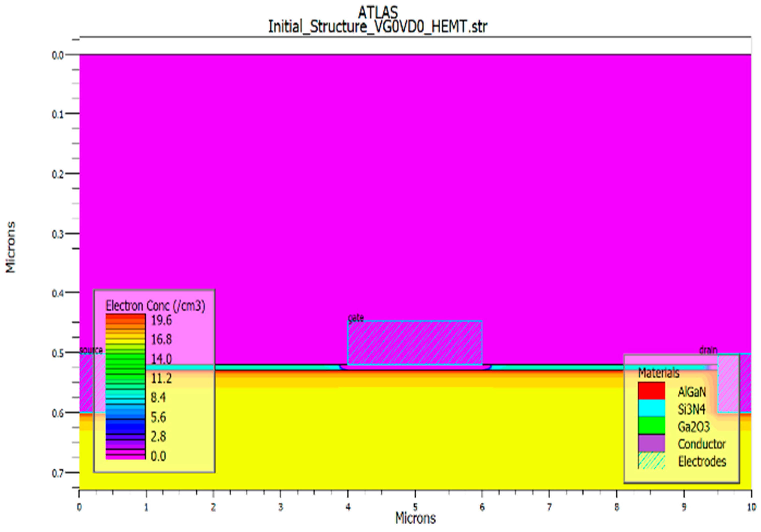This screenshot has height=532, width=761.
Task: Click the 0.0 value on electron scale
Action: point(158,456)
